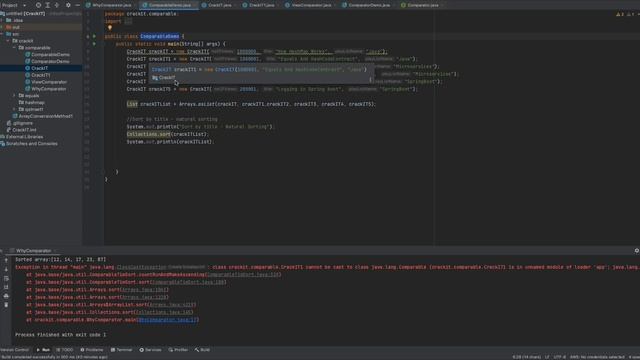Viewport: 640px width, 360px height.
Task: Open Terminal tool window
Action: pos(122,350)
